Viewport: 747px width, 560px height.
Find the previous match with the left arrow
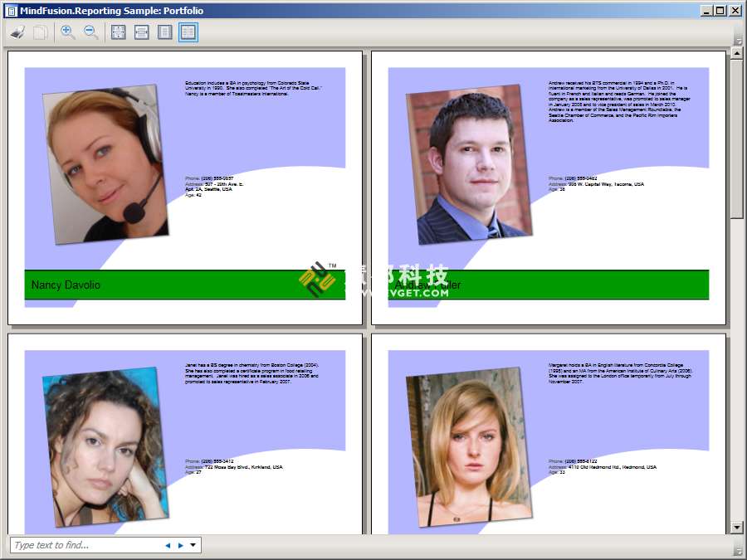pyautogui.click(x=168, y=546)
